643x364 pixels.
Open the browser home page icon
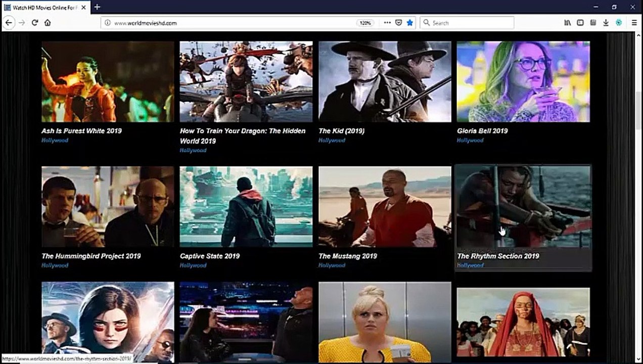click(48, 23)
